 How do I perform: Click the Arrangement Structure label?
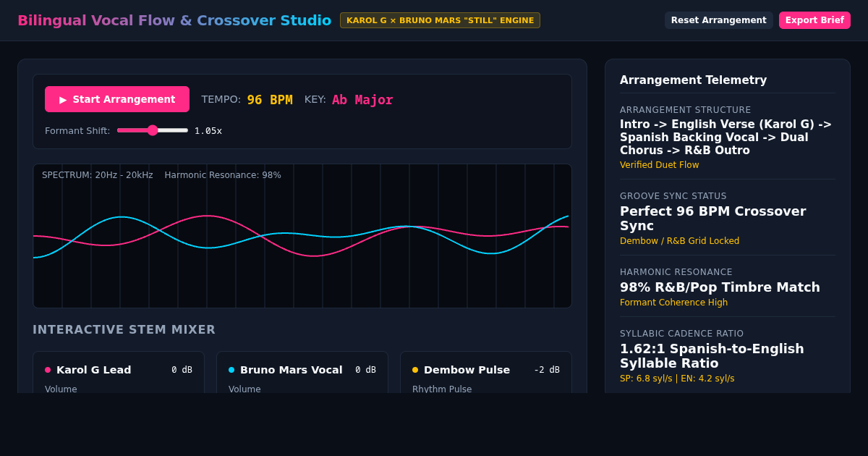pyautogui.click(x=685, y=110)
